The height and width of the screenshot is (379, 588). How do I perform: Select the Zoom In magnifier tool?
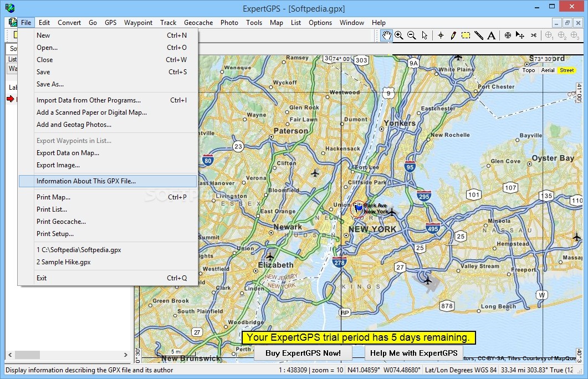click(399, 35)
